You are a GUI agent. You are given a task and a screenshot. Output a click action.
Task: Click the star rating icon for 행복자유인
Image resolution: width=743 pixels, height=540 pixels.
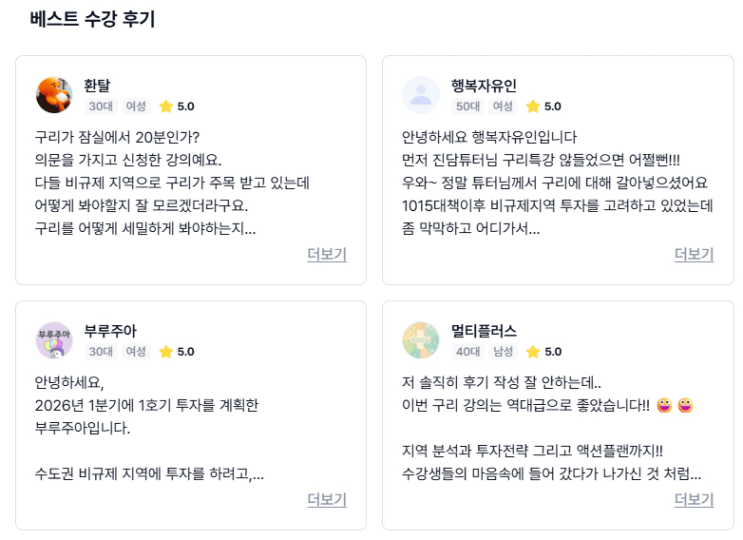pyautogui.click(x=533, y=106)
